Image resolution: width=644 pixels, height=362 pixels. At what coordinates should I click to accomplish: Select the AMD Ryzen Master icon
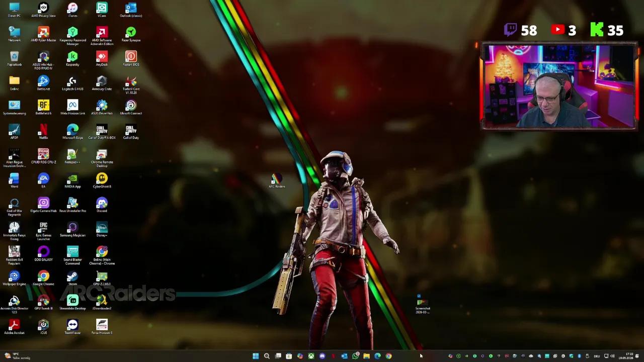click(x=43, y=34)
